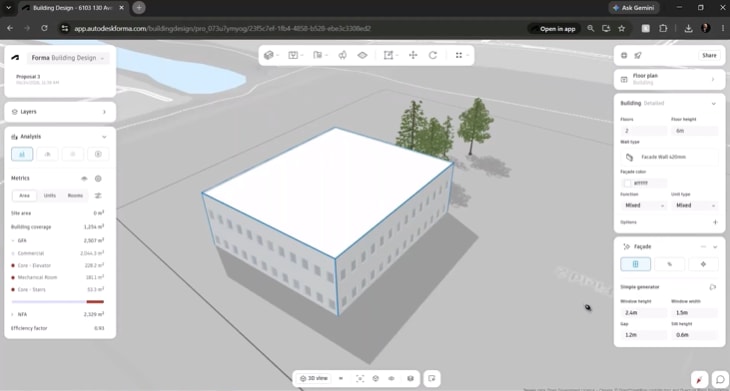
Task: Click the Floors value field
Action: [x=644, y=131]
